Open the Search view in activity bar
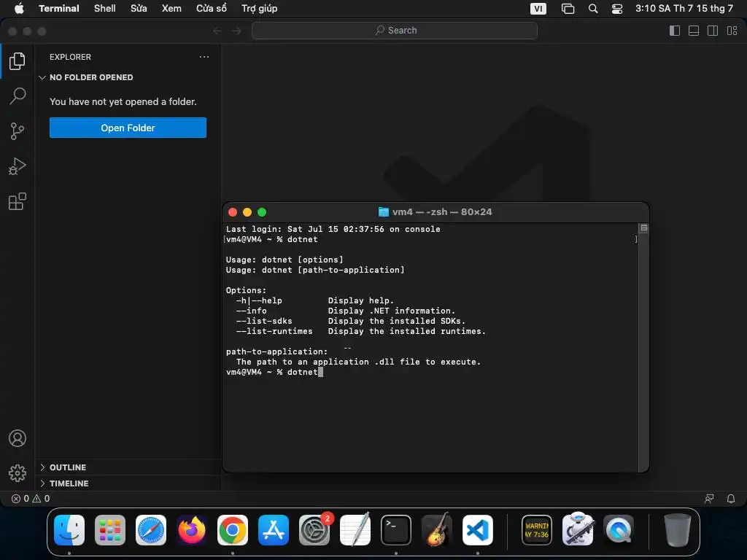 point(18,96)
